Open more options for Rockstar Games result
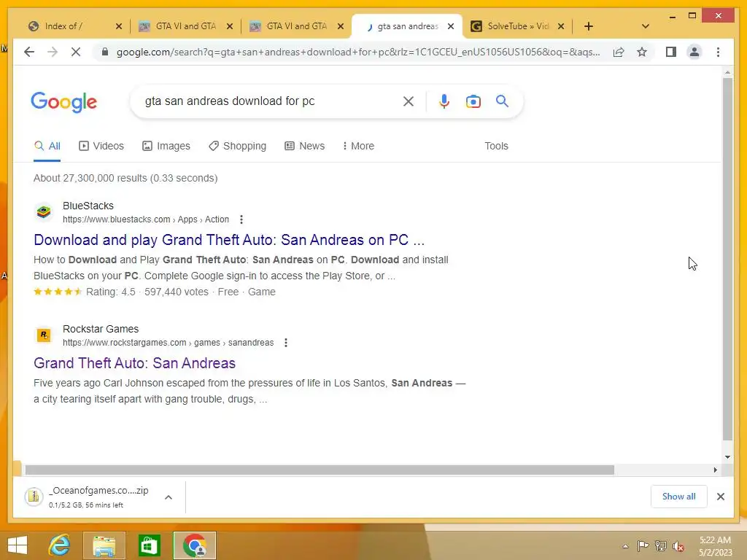 [x=286, y=343]
